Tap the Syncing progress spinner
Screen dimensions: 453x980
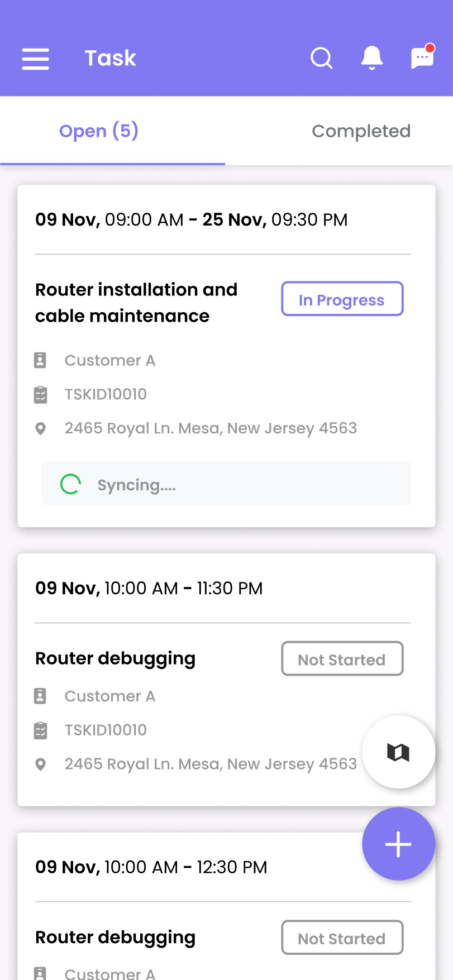pos(70,484)
